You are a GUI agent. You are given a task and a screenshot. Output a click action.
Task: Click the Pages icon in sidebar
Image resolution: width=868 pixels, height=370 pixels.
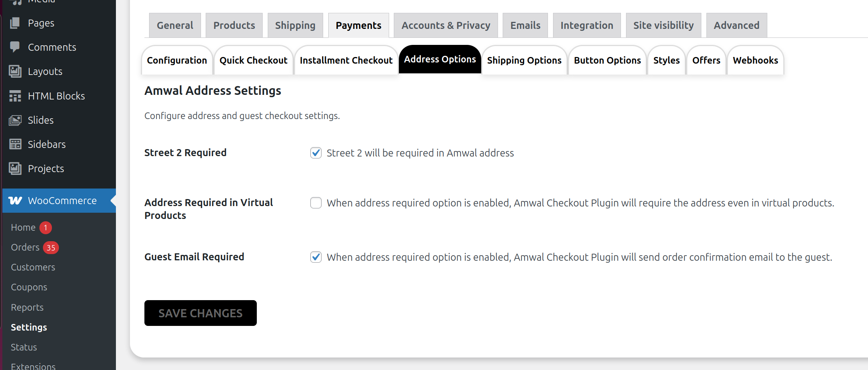tap(15, 23)
